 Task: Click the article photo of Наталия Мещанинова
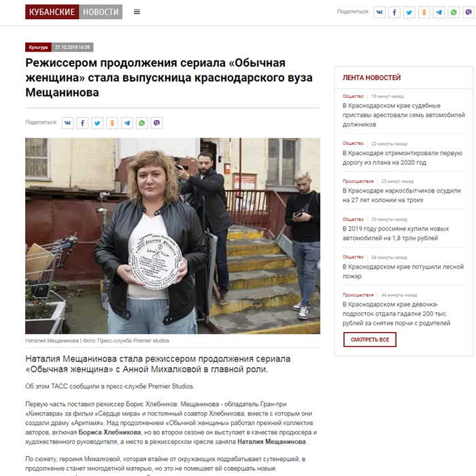[x=173, y=236]
